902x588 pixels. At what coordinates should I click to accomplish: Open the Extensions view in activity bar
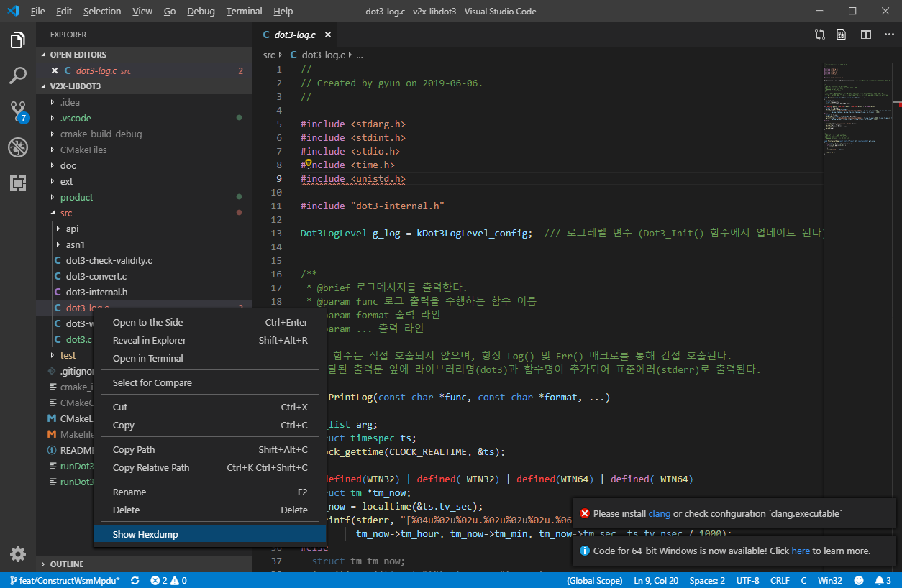(18, 183)
